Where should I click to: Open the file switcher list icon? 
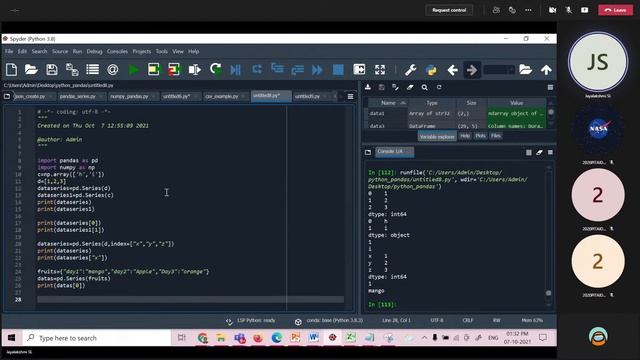tap(93, 70)
